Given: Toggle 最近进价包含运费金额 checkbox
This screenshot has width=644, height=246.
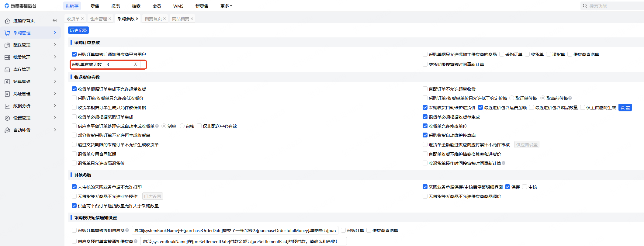Looking at the screenshot, I should (x=480, y=107).
